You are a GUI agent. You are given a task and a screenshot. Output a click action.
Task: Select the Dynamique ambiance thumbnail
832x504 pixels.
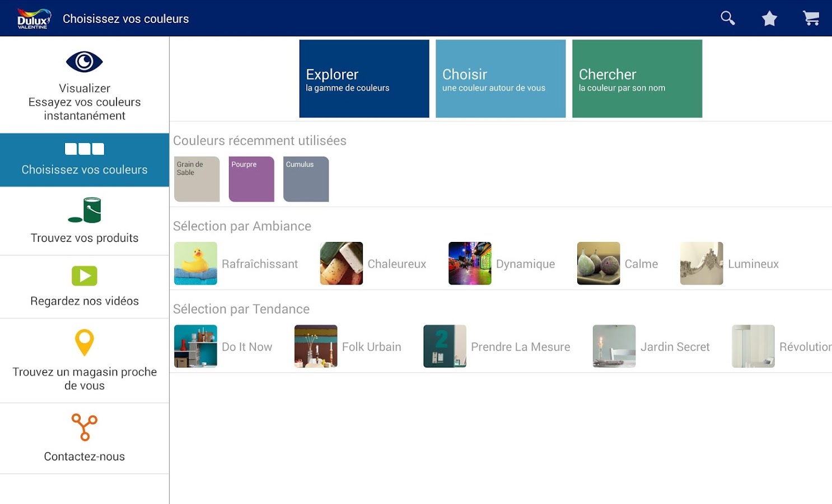pos(470,263)
